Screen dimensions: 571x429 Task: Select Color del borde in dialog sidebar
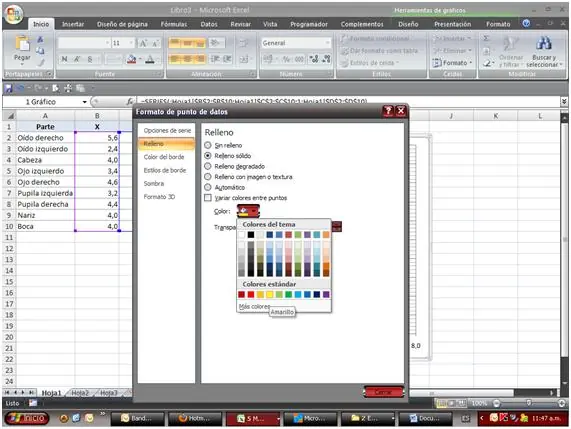point(164,157)
